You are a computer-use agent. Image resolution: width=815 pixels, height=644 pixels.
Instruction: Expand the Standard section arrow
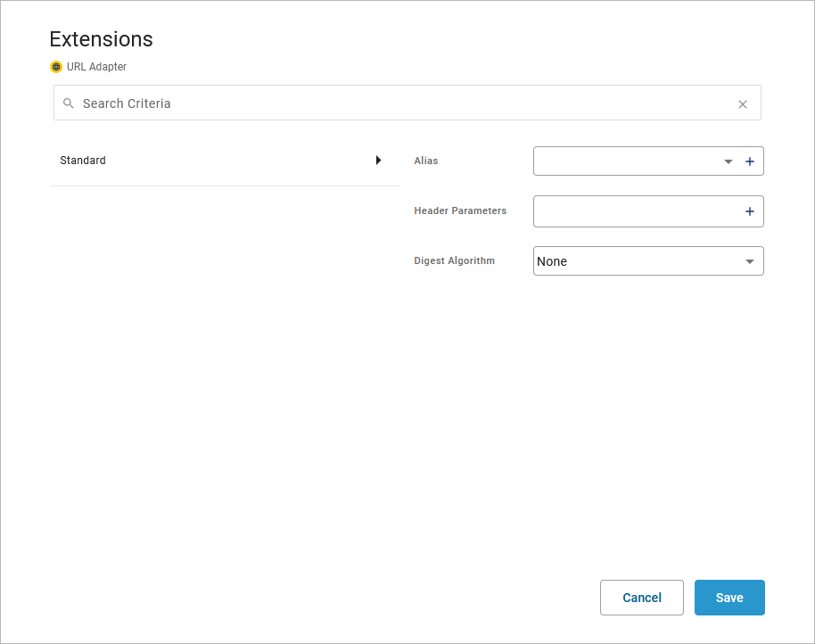coord(378,161)
